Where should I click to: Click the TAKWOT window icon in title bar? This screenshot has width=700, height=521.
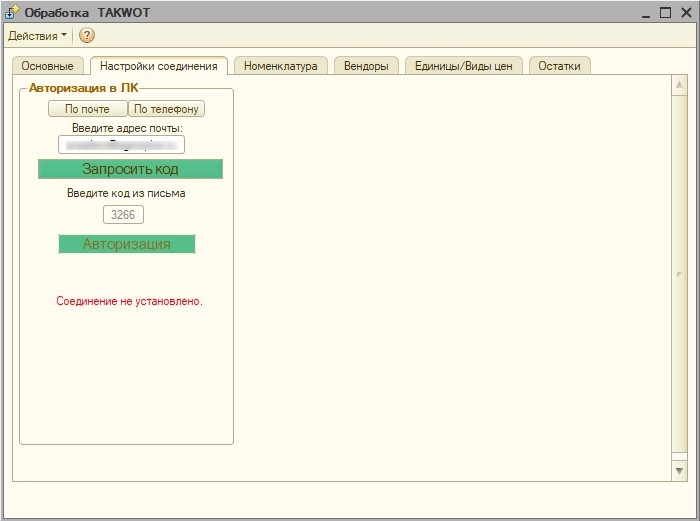(x=13, y=13)
